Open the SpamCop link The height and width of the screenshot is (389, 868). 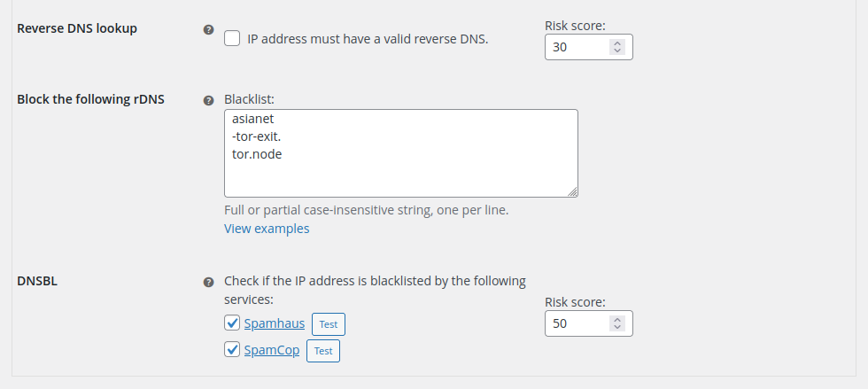(x=272, y=350)
